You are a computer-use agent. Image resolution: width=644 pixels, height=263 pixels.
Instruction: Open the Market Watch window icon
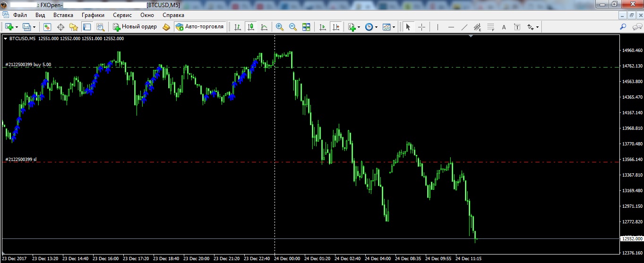47,27
